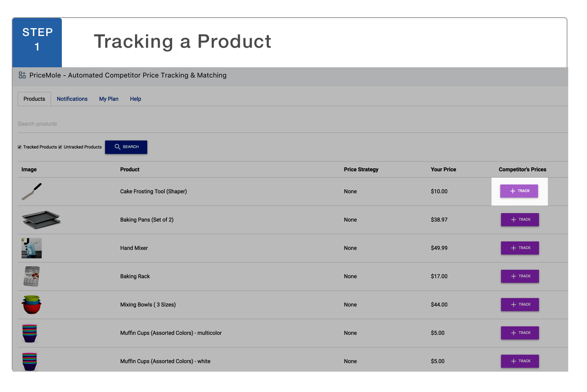Track the Cake Frosting Tool product
Image resolution: width=587 pixels, height=392 pixels.
click(x=519, y=191)
